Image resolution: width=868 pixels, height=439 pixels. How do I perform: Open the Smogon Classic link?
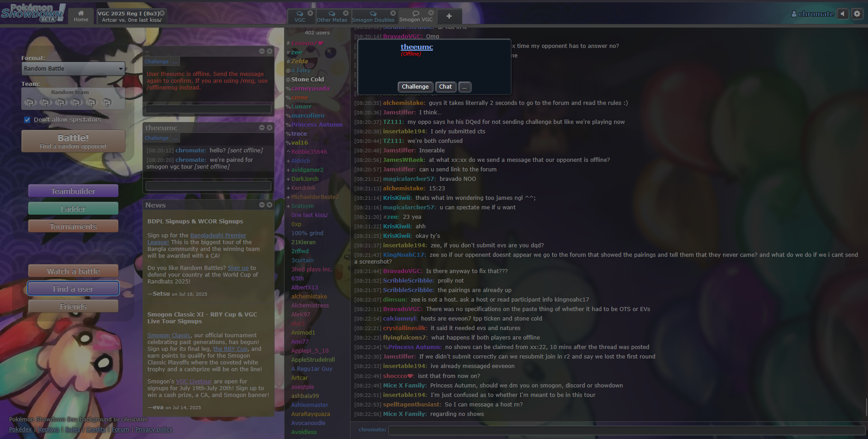click(x=169, y=335)
